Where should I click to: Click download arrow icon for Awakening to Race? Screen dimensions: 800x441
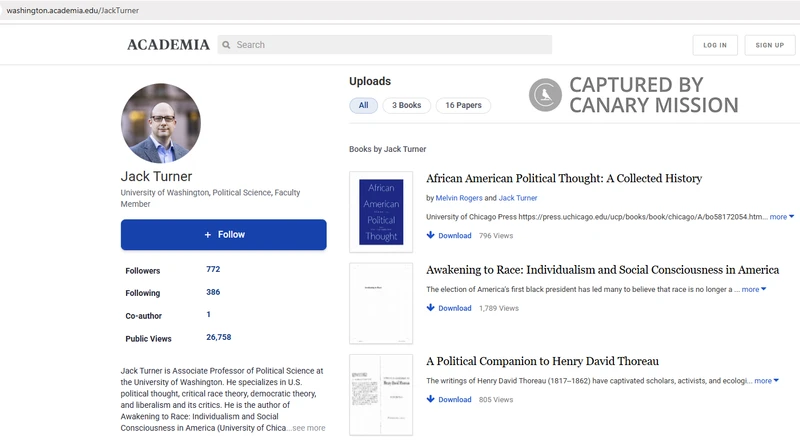point(430,308)
